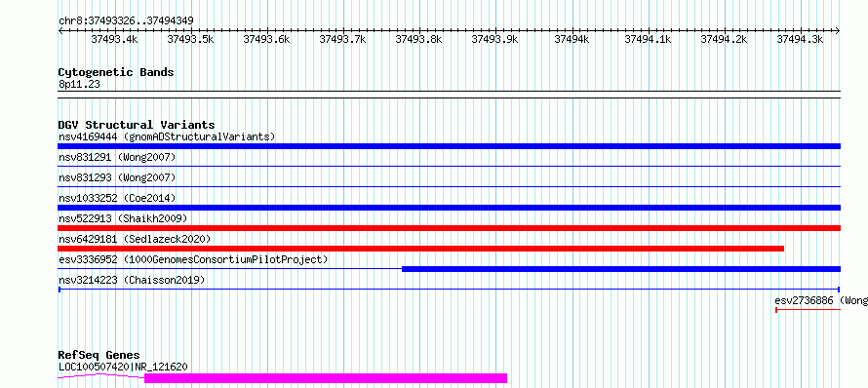Select the esv3336952 thick blue bar
The width and height of the screenshot is (868, 388).
621,269
